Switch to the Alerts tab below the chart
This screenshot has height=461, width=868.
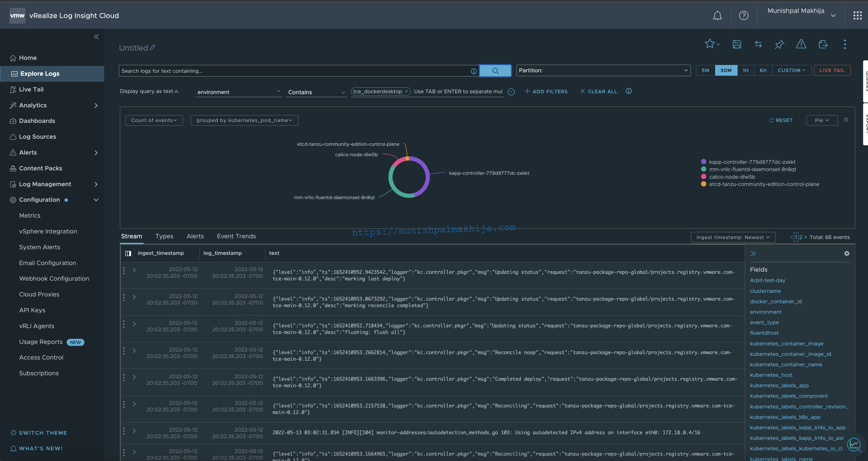(195, 236)
